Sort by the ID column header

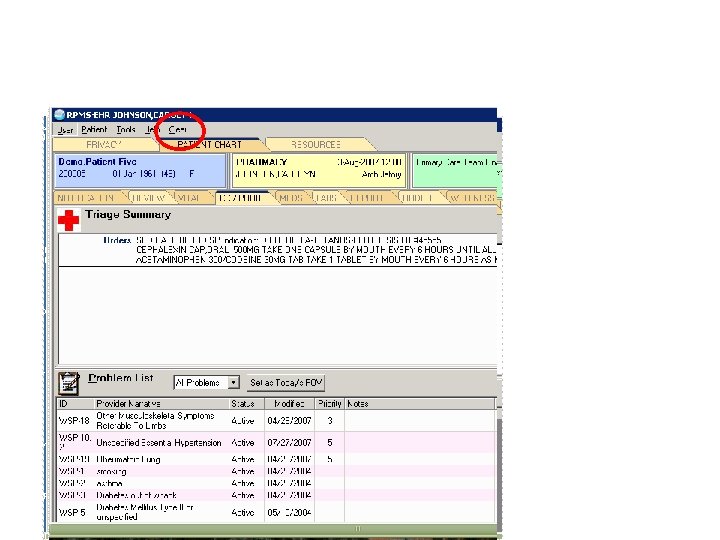(x=75, y=404)
